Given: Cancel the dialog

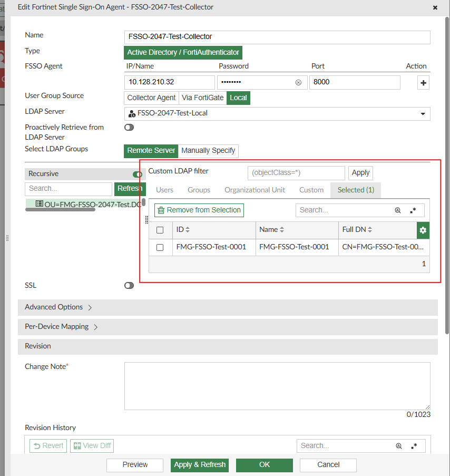Looking at the screenshot, I should click(328, 465).
